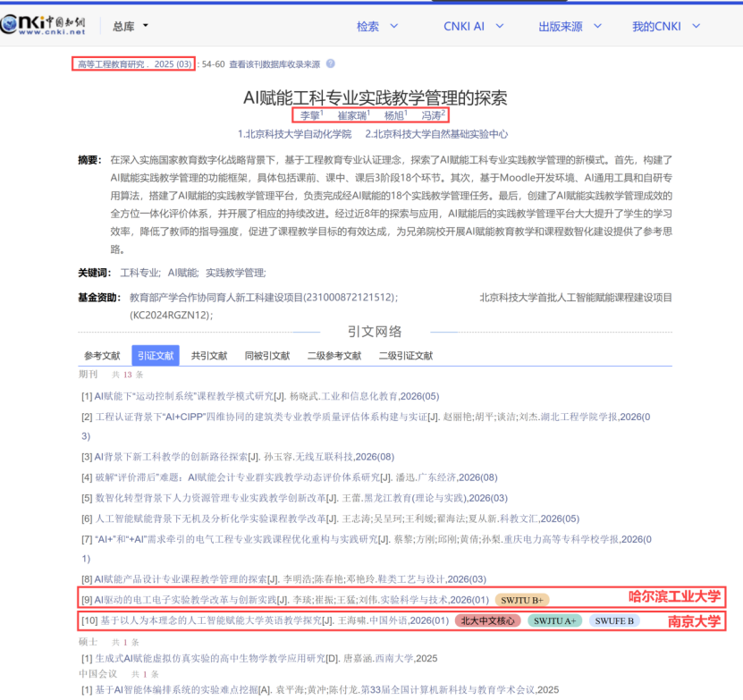The image size is (743, 700).
Task: Click the CNKI logo
Action: click(43, 25)
